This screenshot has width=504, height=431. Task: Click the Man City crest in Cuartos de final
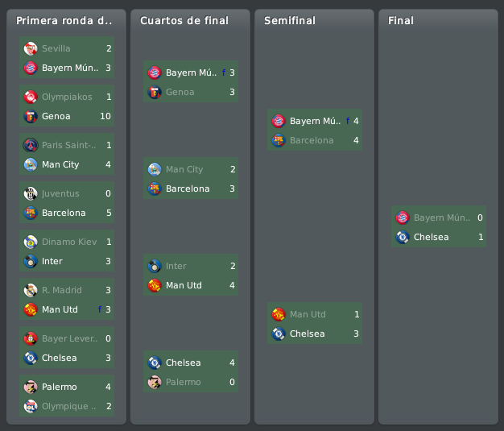[155, 169]
